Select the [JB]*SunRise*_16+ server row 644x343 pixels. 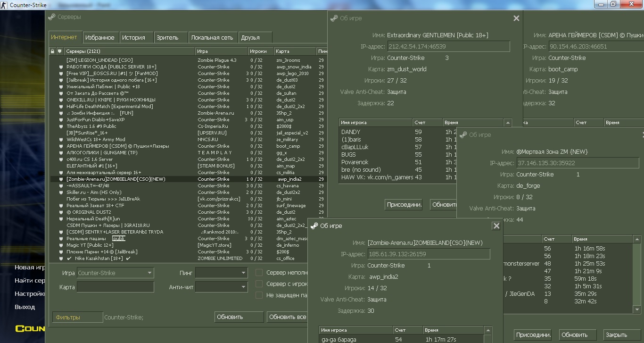click(188, 133)
